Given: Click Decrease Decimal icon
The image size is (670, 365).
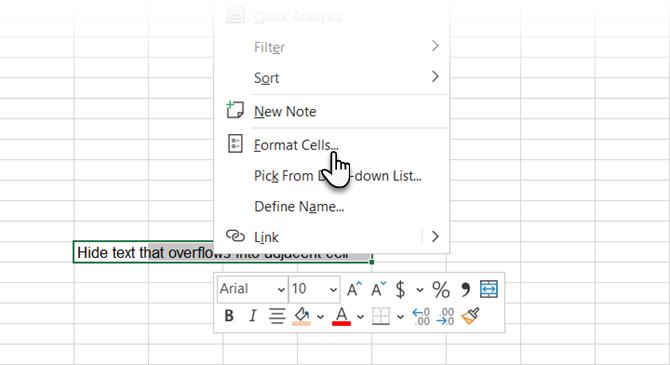Looking at the screenshot, I should (x=445, y=316).
